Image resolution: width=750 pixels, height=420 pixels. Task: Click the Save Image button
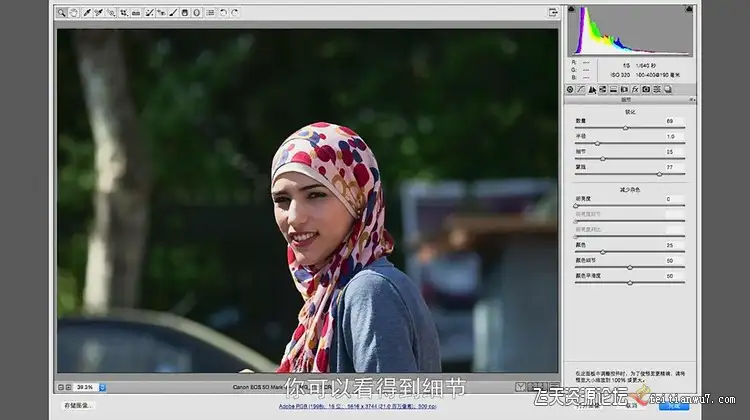[77, 405]
